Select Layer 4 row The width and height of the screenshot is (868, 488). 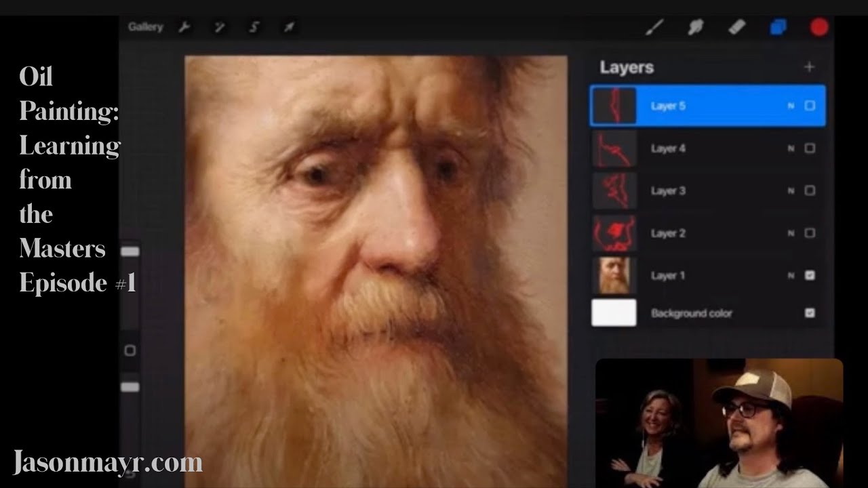pyautogui.click(x=708, y=148)
